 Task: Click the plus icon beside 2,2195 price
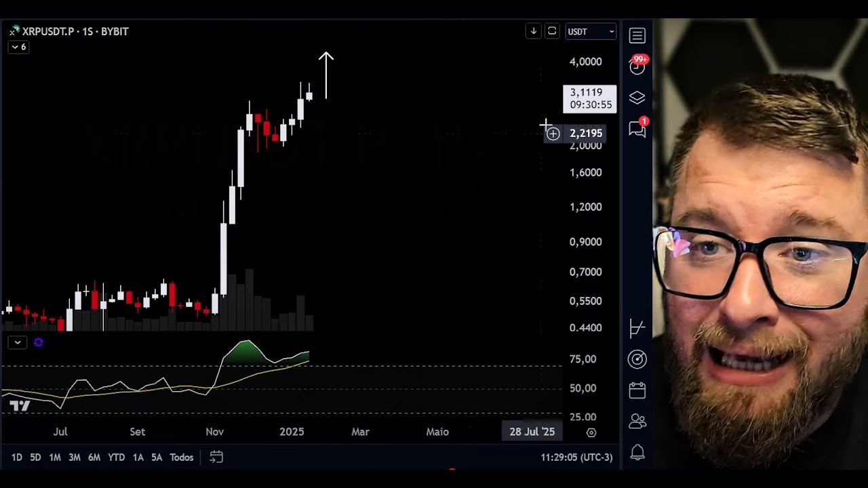(x=553, y=134)
